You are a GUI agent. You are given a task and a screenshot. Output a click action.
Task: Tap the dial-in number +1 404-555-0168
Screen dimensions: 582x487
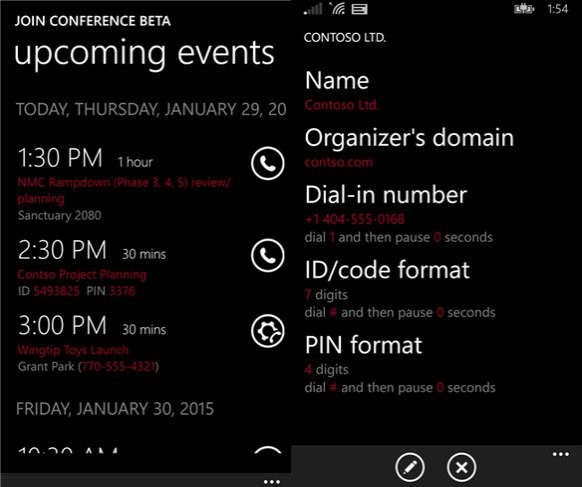[x=354, y=219]
